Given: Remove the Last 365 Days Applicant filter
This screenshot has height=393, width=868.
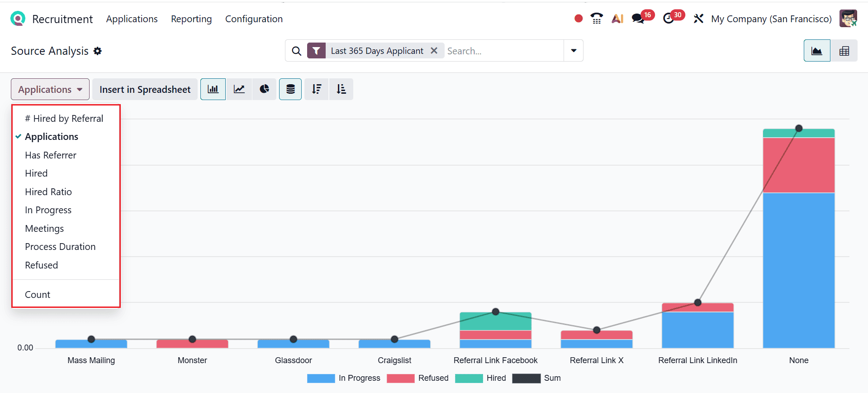Looking at the screenshot, I should [434, 51].
